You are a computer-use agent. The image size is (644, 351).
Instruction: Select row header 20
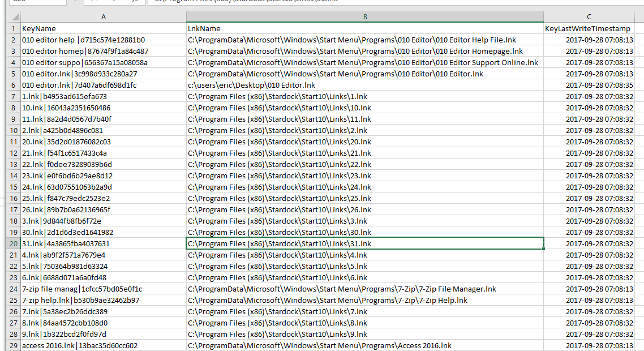(14, 244)
